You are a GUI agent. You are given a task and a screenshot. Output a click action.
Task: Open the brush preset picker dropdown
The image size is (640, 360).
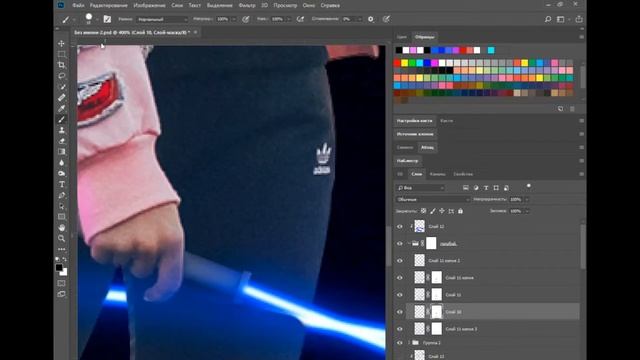97,19
